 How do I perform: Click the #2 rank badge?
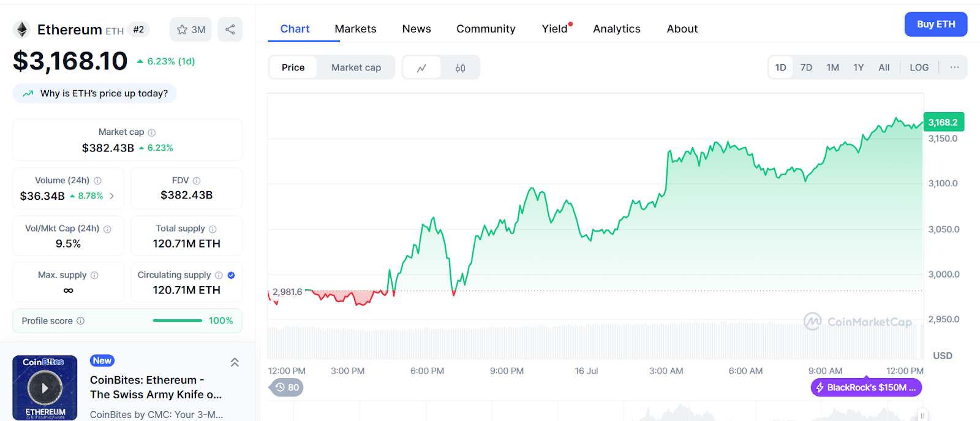(139, 29)
